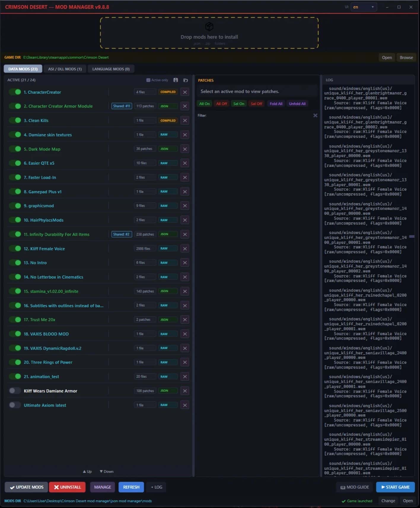This screenshot has width=420, height=508.
Task: Clear the patches filter with X icon
Action: click(315, 115)
